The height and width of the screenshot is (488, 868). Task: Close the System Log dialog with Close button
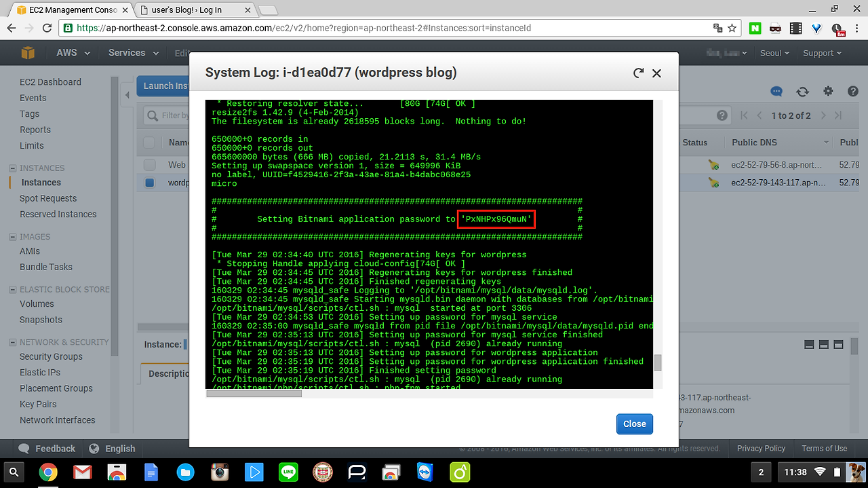coord(635,424)
